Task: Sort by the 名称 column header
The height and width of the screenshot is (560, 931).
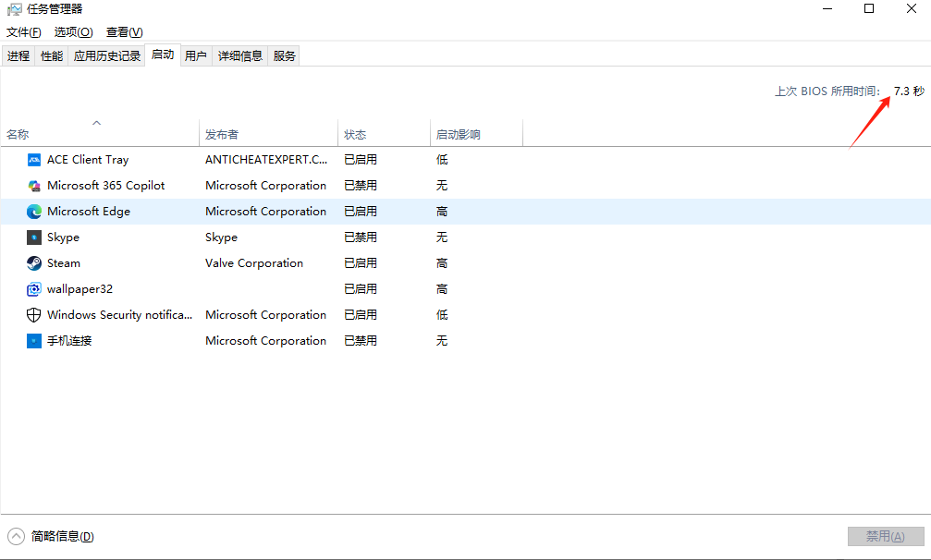Action: tap(100, 134)
